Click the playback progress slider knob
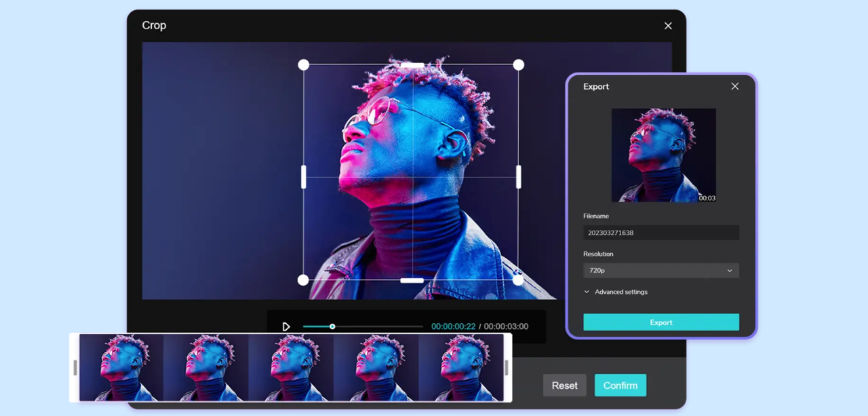868x416 pixels. tap(332, 326)
